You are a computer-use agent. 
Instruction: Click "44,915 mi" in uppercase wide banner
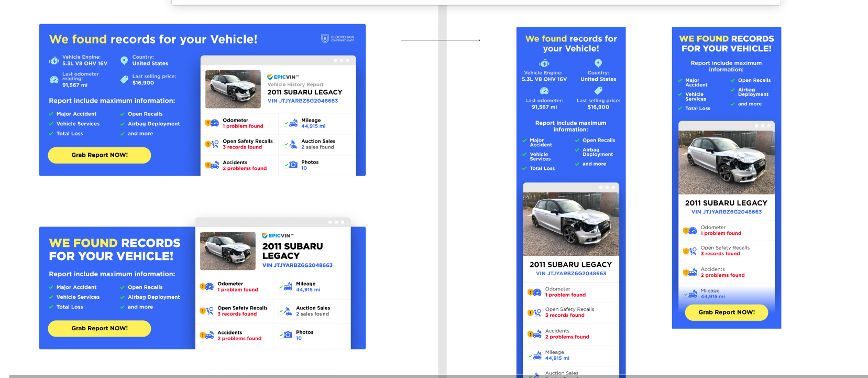pyautogui.click(x=308, y=290)
